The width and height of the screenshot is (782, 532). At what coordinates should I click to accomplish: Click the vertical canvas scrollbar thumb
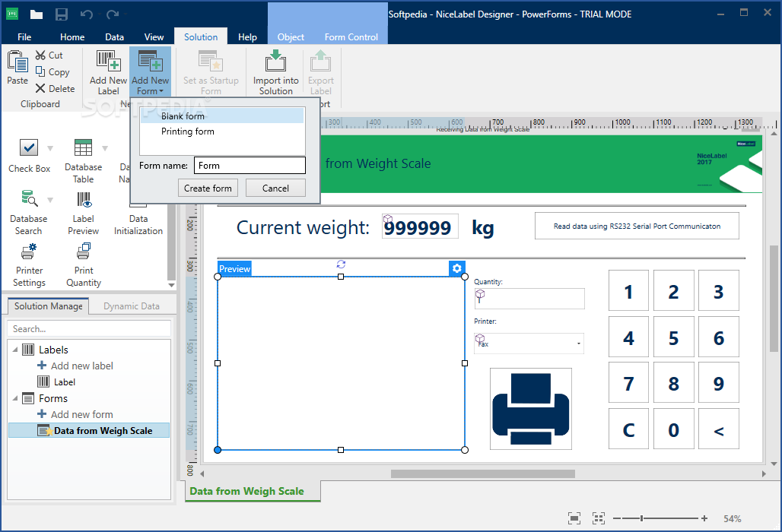tap(774, 299)
